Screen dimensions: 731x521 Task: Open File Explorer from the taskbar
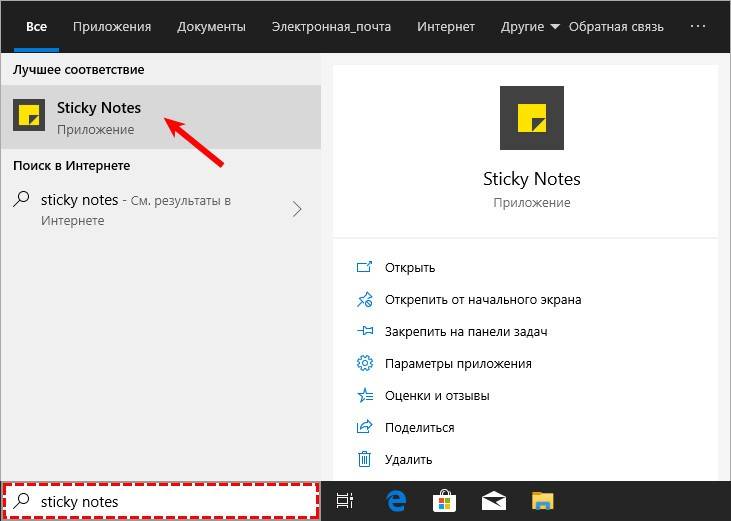point(542,501)
